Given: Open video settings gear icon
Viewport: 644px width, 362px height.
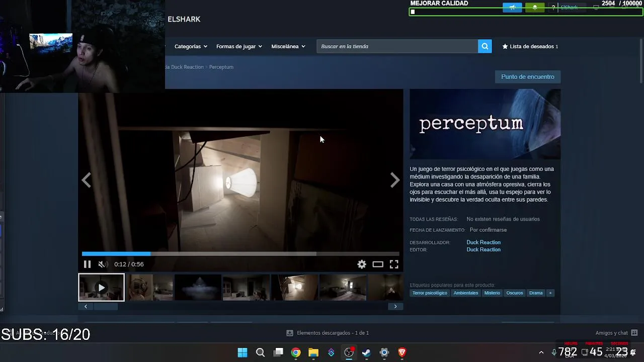Looking at the screenshot, I should pyautogui.click(x=362, y=264).
